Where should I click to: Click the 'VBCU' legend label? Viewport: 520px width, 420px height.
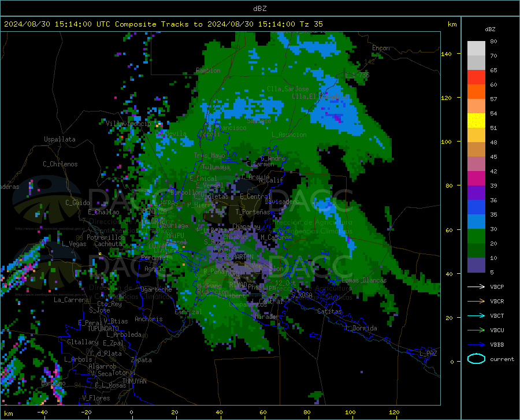tap(497, 330)
